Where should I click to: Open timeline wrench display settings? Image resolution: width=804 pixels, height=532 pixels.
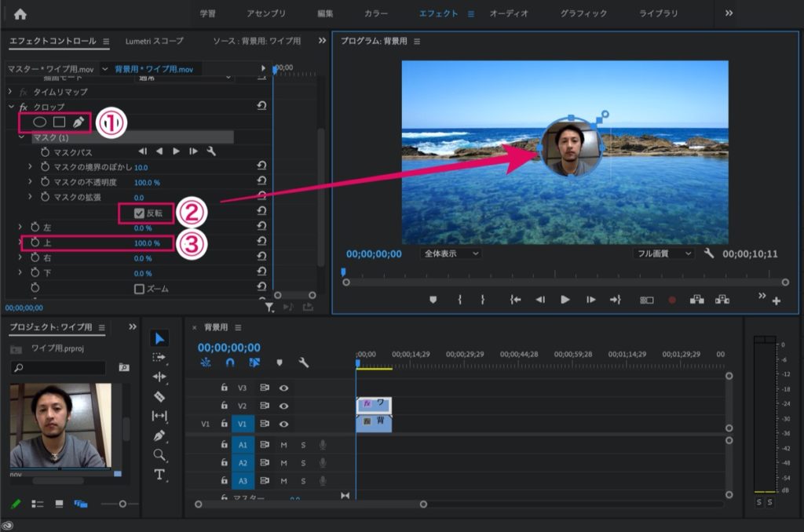pos(304,363)
